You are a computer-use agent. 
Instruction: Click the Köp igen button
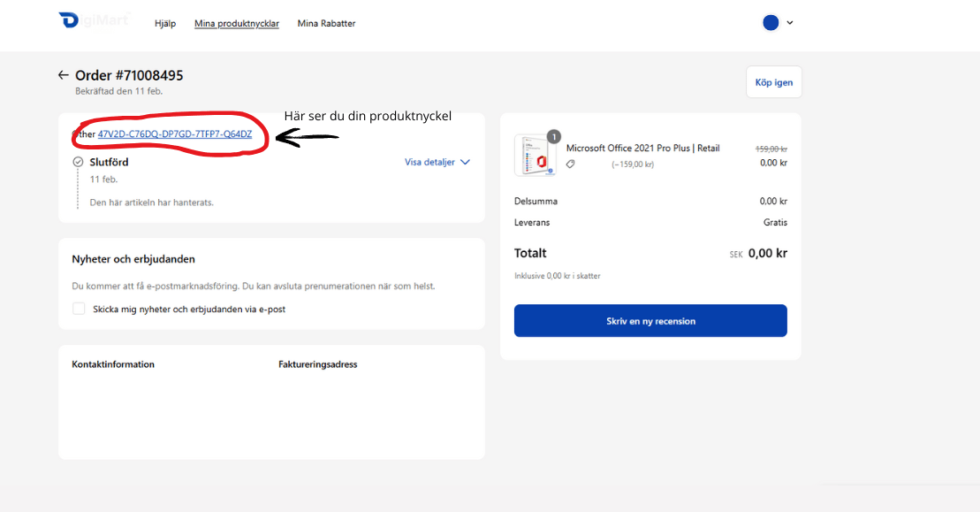point(774,82)
